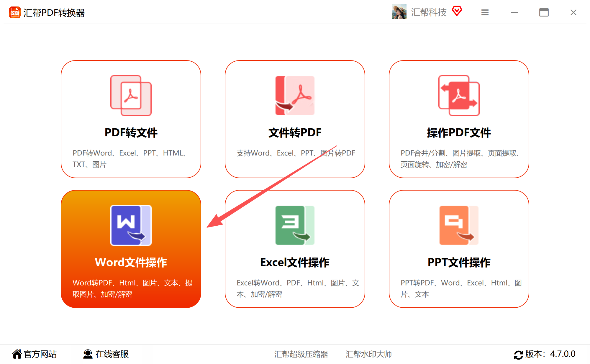Screen dimensions: 590x364
Task: Choose the orange PPT file operations icon
Action: click(x=459, y=225)
